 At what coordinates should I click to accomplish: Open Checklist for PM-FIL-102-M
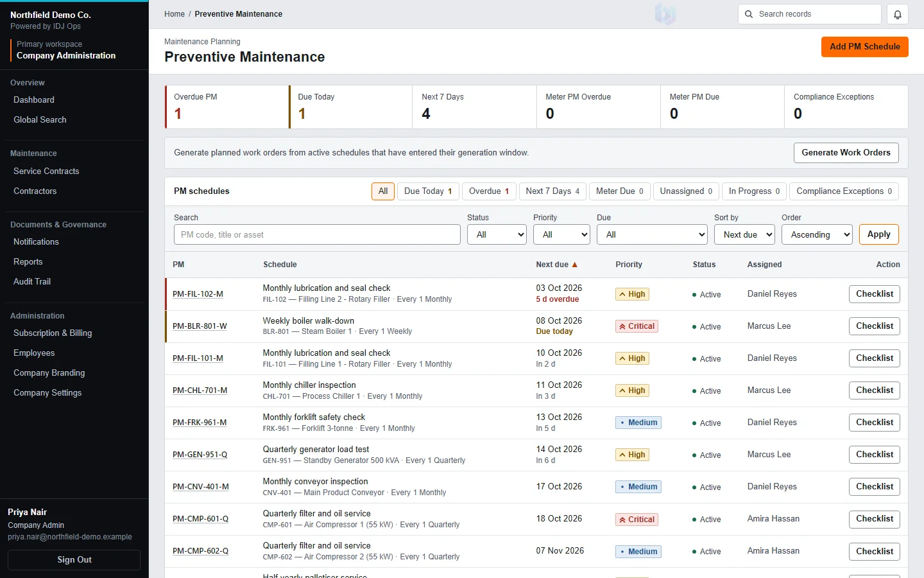coord(875,294)
